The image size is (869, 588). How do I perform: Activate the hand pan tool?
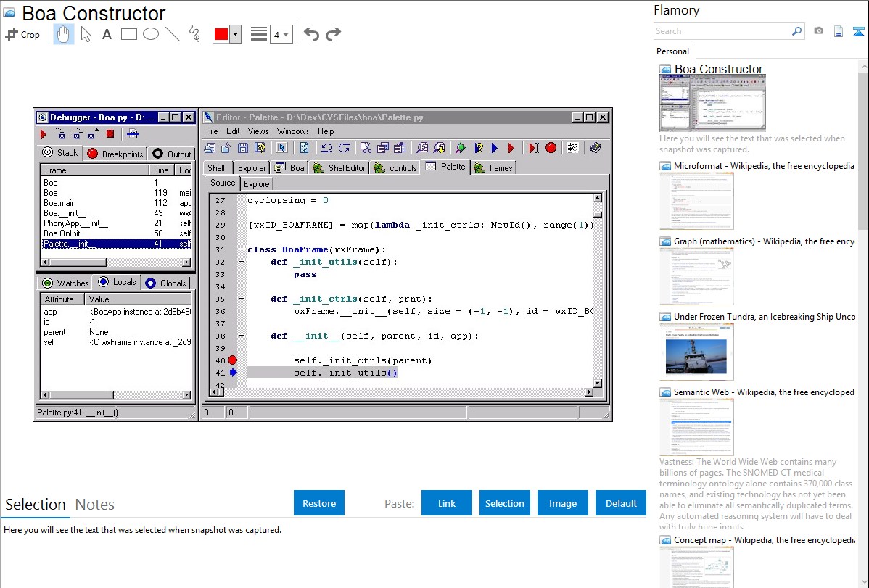[64, 34]
